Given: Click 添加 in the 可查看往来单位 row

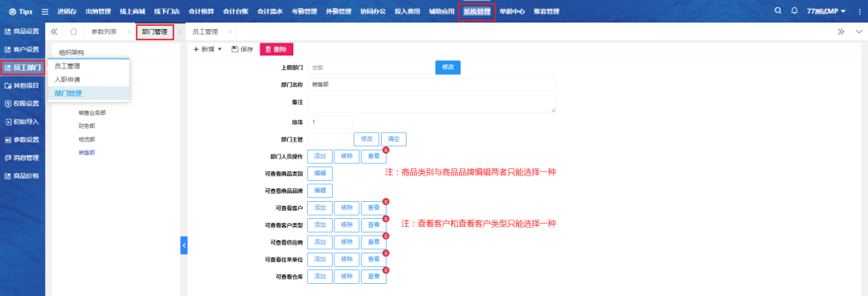Looking at the screenshot, I should 320,260.
